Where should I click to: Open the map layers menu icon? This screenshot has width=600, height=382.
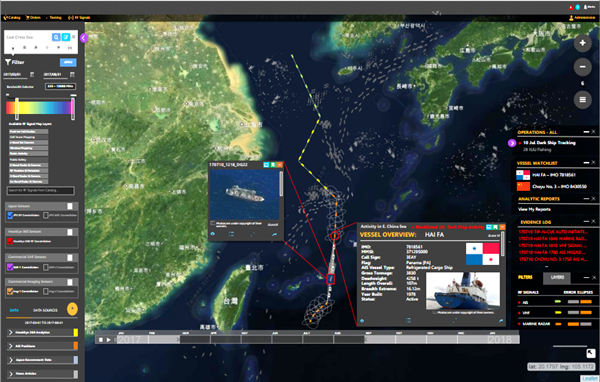(x=582, y=100)
